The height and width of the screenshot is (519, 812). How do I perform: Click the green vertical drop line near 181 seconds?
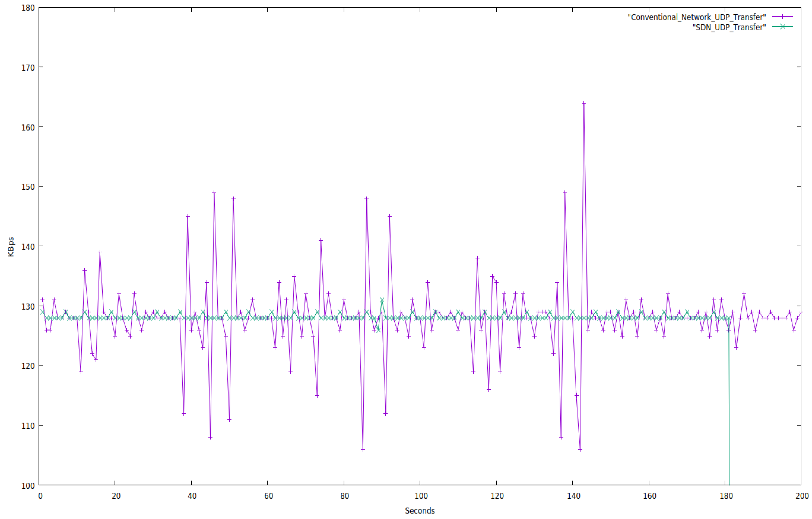coord(729,405)
